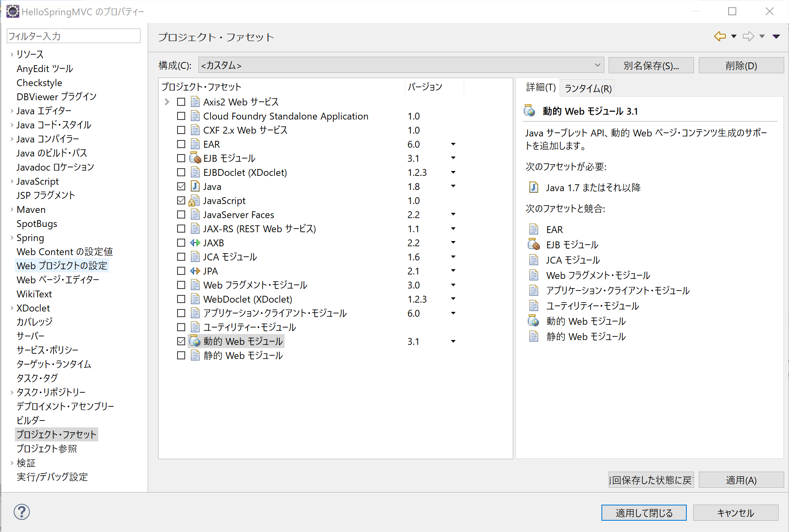This screenshot has width=789, height=532.
Task: Click the help question mark icon
Action: click(x=22, y=512)
